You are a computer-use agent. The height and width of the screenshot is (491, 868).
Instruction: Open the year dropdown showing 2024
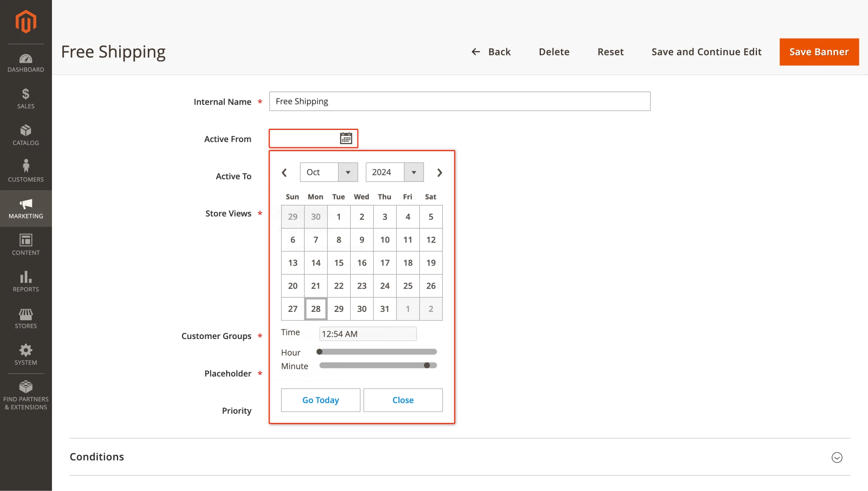click(394, 172)
